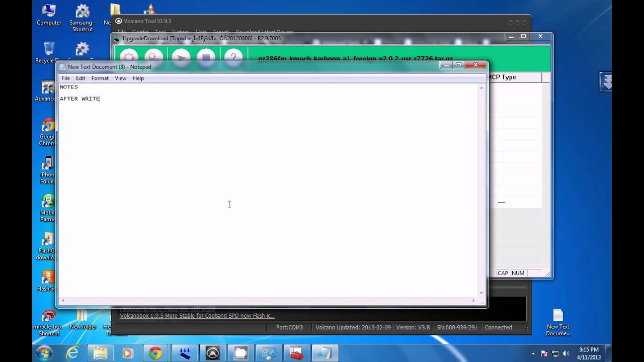Open the Notepad Edit menu
This screenshot has width=644, height=362.
pyautogui.click(x=80, y=78)
